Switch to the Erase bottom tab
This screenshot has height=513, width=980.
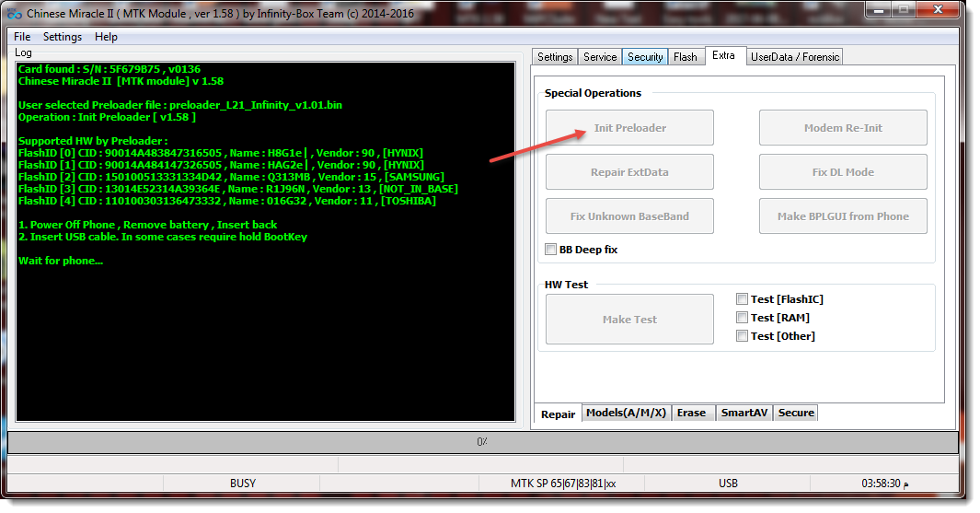tap(691, 413)
